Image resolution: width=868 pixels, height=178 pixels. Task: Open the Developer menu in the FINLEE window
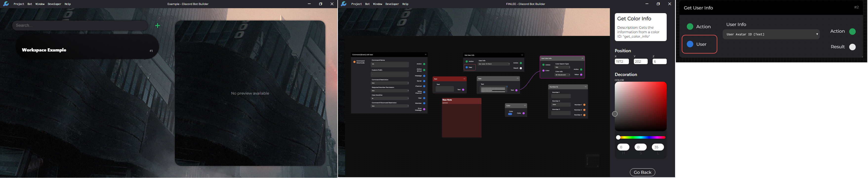coord(392,4)
